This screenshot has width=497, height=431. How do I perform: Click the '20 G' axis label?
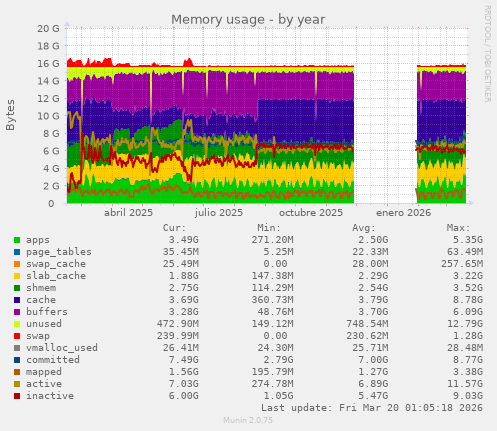point(48,29)
